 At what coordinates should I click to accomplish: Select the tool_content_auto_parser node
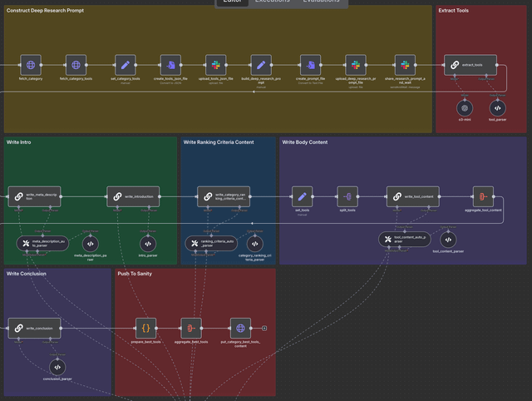point(405,240)
